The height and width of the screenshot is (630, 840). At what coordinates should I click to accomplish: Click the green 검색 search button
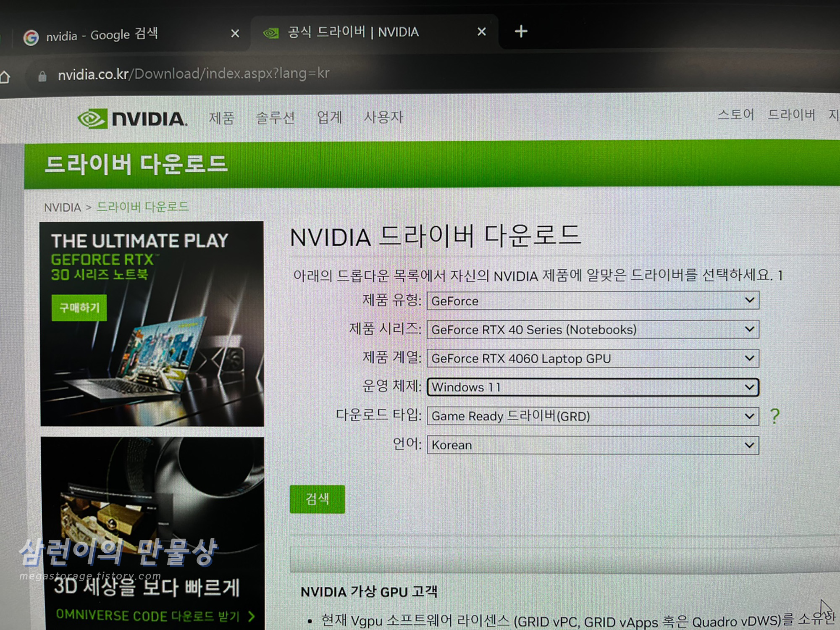pyautogui.click(x=317, y=499)
